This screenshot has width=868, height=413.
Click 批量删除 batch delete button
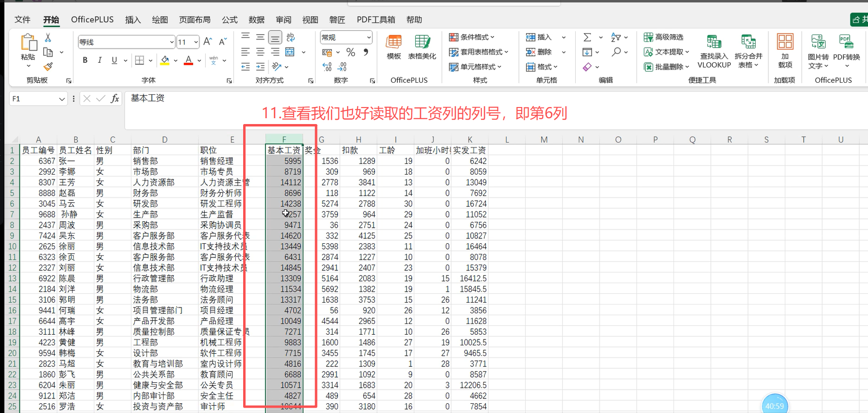[x=667, y=67]
